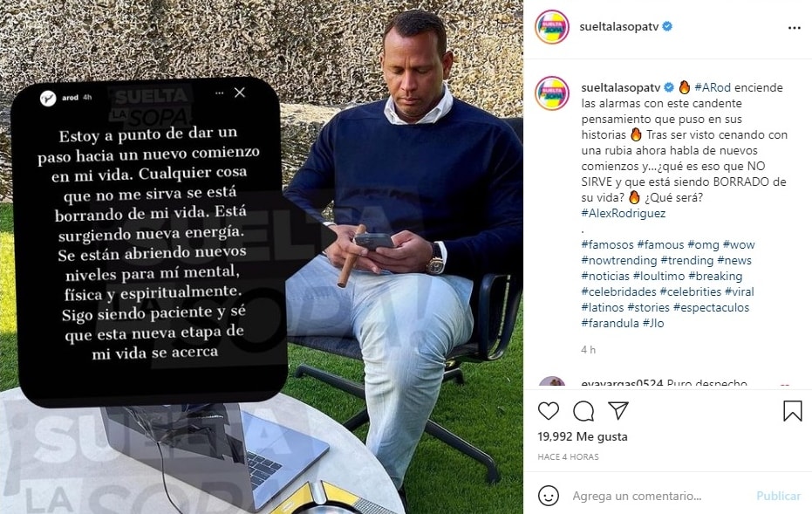Click the arod story profile picture
This screenshot has height=514, width=812.
click(x=48, y=98)
